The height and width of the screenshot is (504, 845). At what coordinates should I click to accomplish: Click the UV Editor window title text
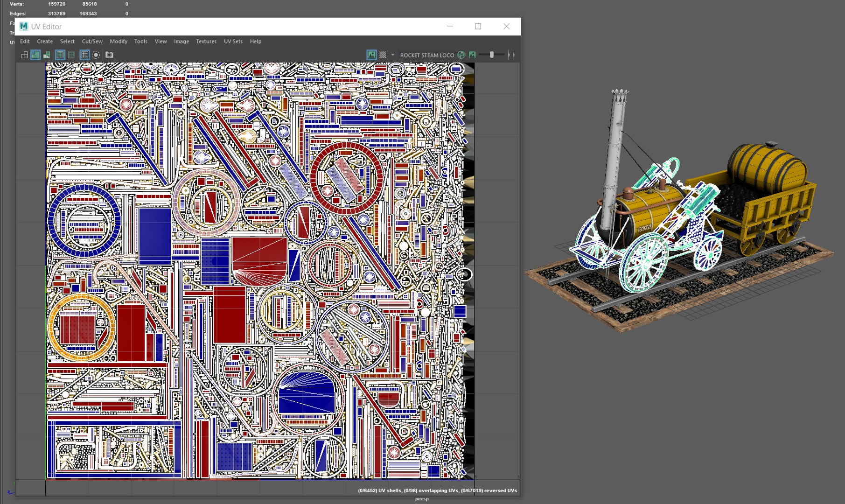pos(47,27)
